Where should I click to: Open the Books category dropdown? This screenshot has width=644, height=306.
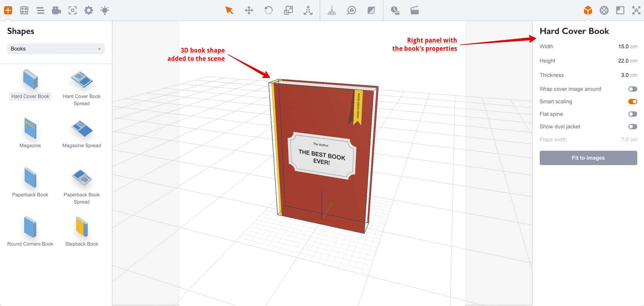point(56,49)
